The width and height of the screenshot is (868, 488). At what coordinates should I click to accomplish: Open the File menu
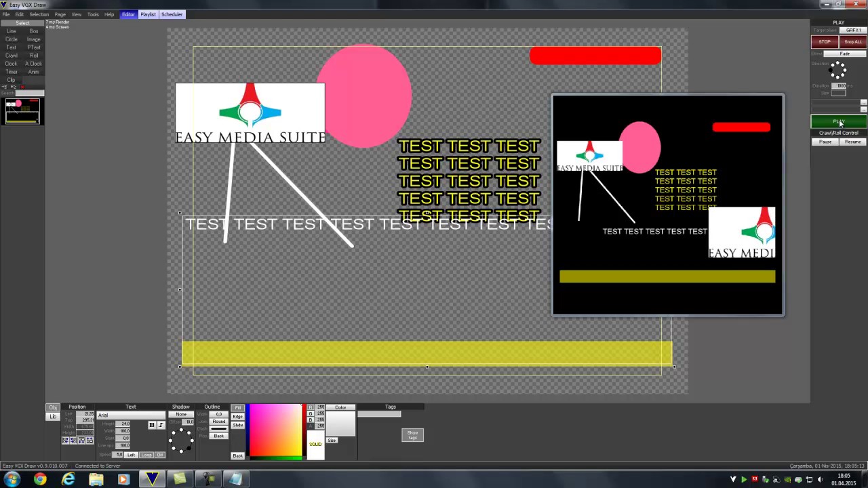[x=5, y=14]
